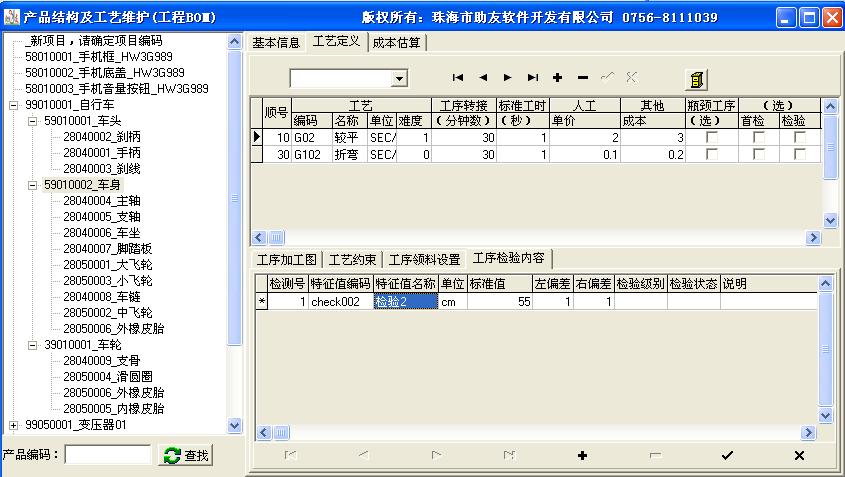Switch to 基本信息 tab
Image resolution: width=845 pixels, height=477 pixels.
tap(276, 43)
